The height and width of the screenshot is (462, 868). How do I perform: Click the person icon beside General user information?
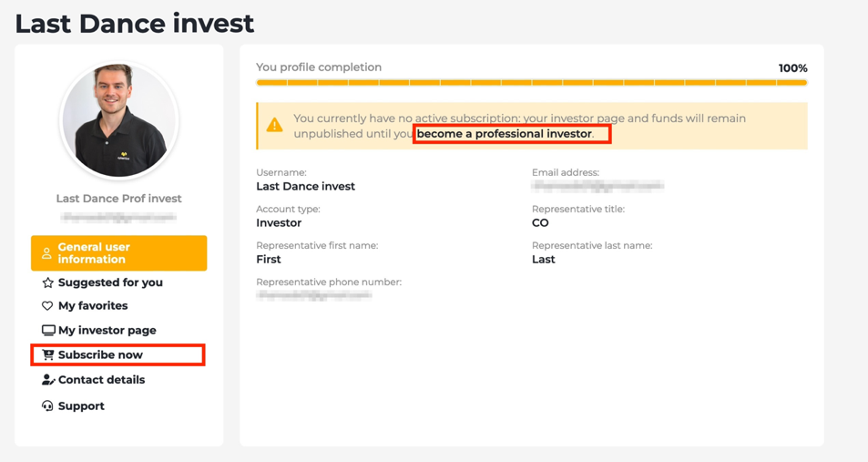46,253
